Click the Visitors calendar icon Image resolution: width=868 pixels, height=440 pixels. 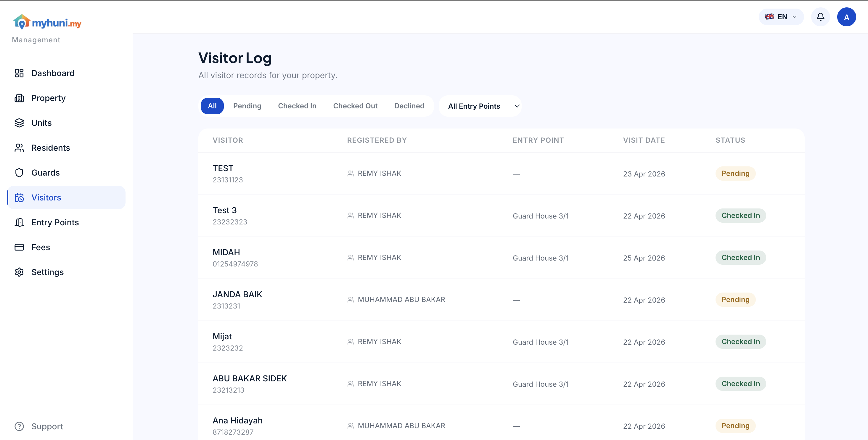[x=19, y=197]
